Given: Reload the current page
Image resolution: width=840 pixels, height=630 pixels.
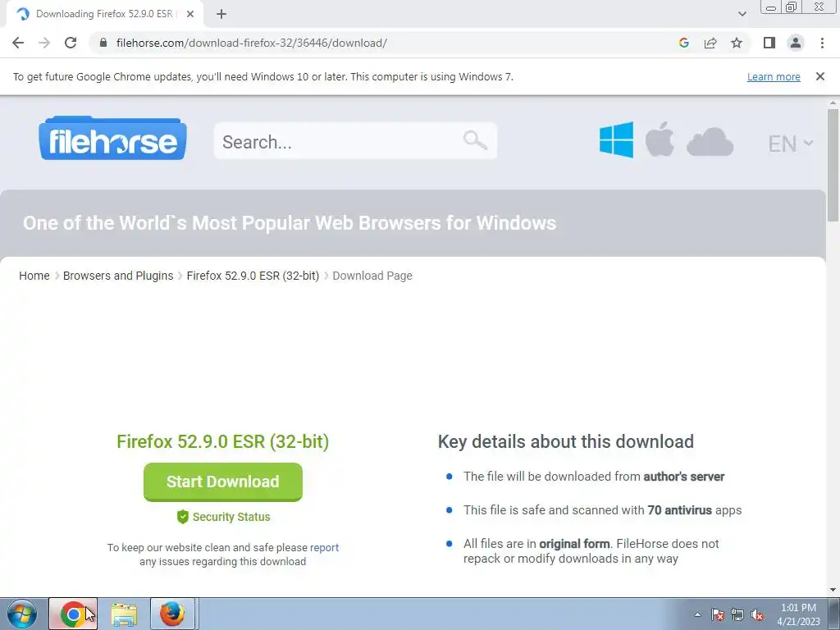Looking at the screenshot, I should 71,43.
